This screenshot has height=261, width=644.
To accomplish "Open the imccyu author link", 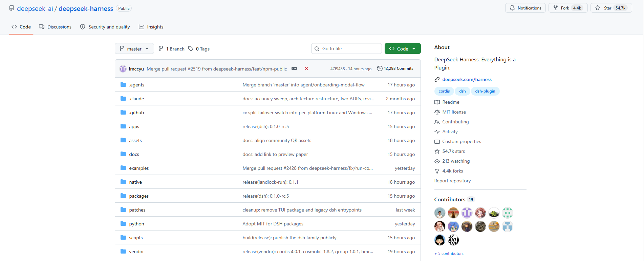I will tap(136, 69).
